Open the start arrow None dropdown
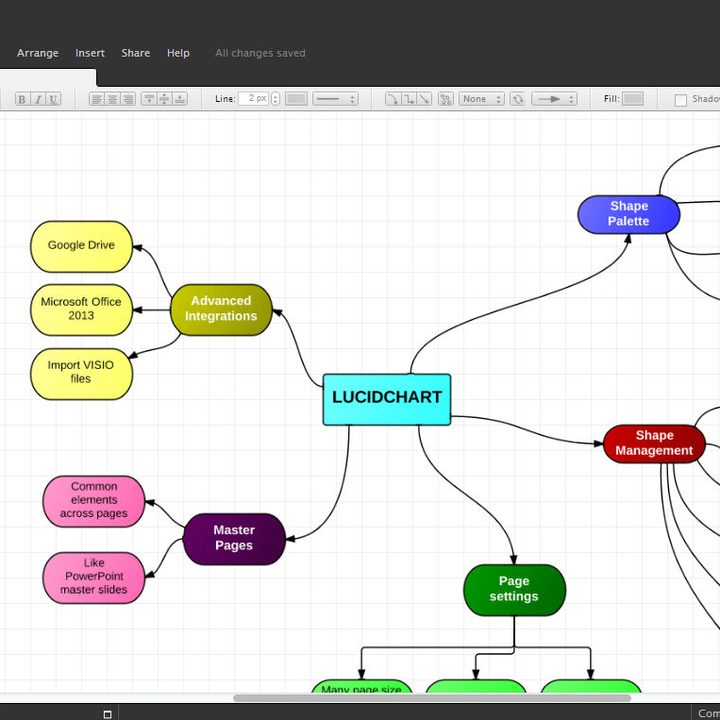The height and width of the screenshot is (720, 720). click(481, 99)
